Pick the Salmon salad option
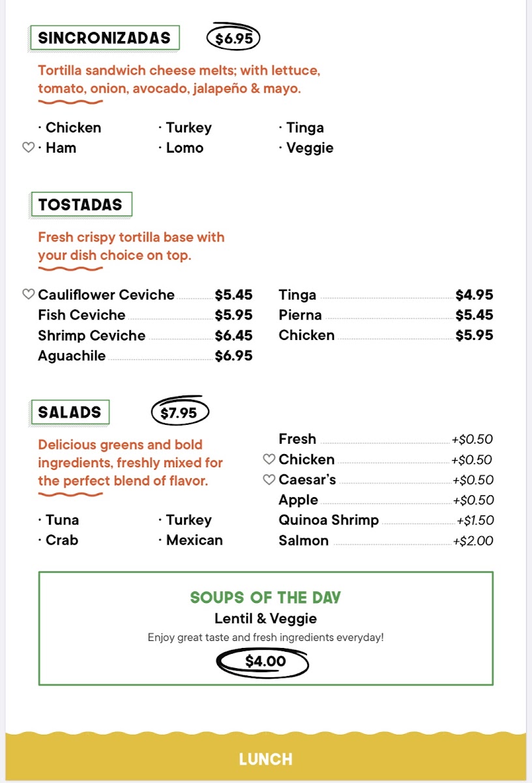 pos(386,540)
